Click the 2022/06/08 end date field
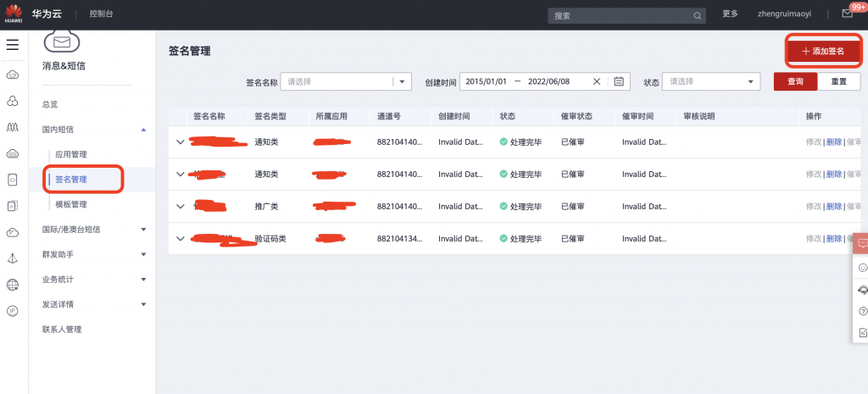Image resolution: width=868 pixels, height=394 pixels. (548, 81)
